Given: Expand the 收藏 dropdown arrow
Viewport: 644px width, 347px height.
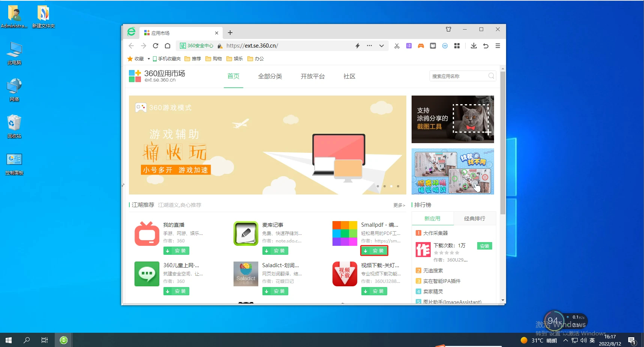Looking at the screenshot, I should coord(148,59).
